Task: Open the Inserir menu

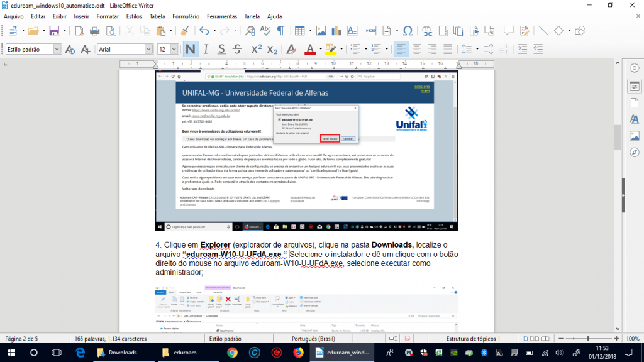Action: [81, 16]
